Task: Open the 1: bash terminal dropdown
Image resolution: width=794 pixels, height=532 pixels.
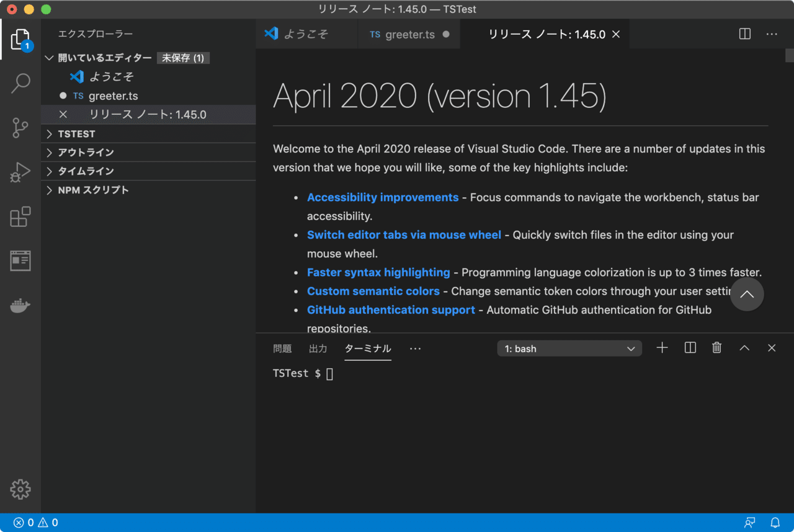Action: tap(568, 348)
